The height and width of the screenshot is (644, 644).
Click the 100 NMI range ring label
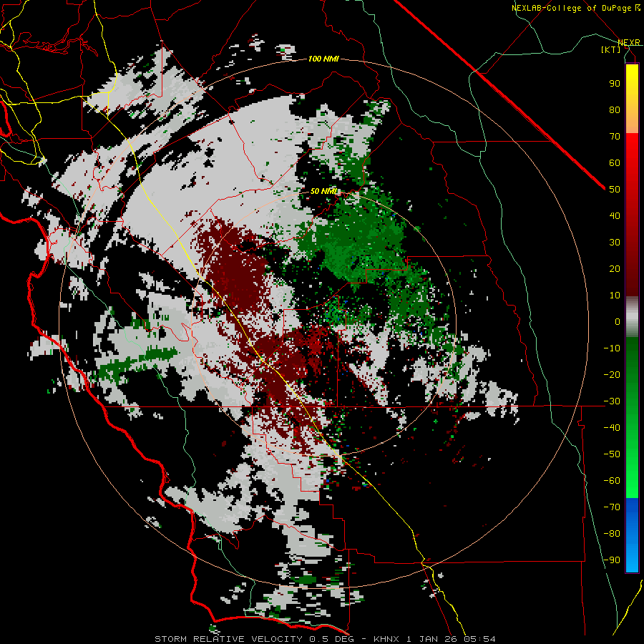[x=323, y=59]
